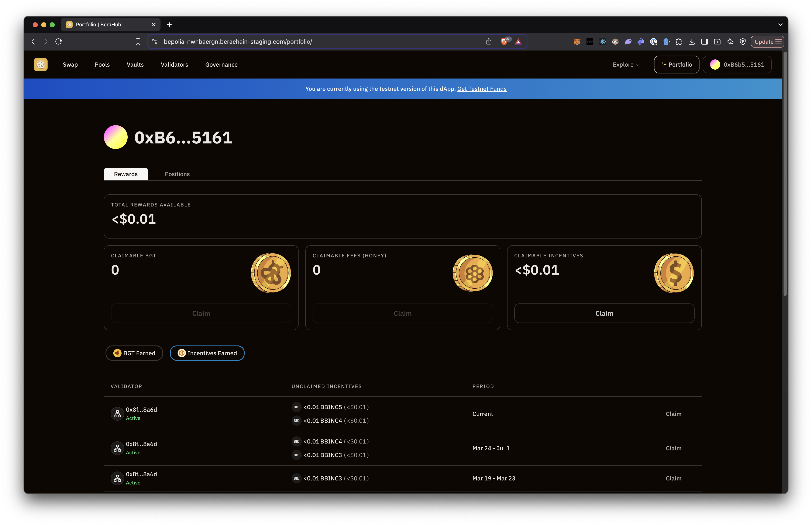This screenshot has height=525, width=812.
Task: Open Leo AI sparkle icon
Action: click(x=730, y=42)
